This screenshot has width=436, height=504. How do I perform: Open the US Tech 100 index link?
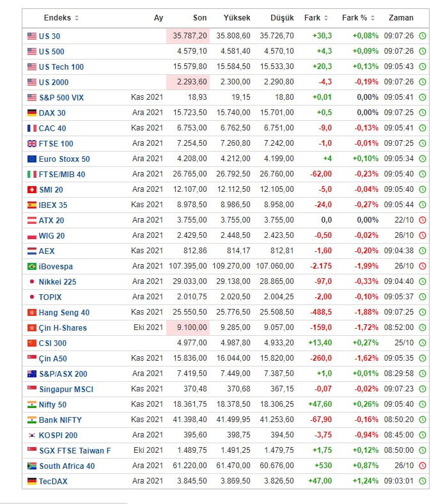click(61, 67)
